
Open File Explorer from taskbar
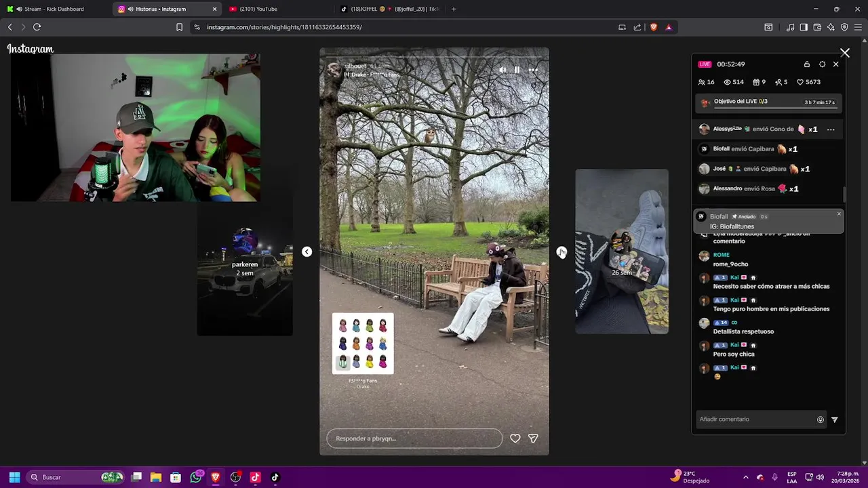(x=156, y=477)
